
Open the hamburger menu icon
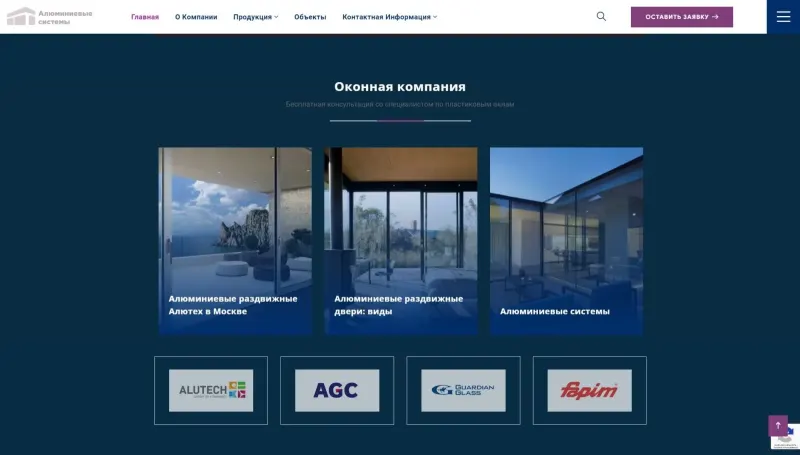point(783,17)
